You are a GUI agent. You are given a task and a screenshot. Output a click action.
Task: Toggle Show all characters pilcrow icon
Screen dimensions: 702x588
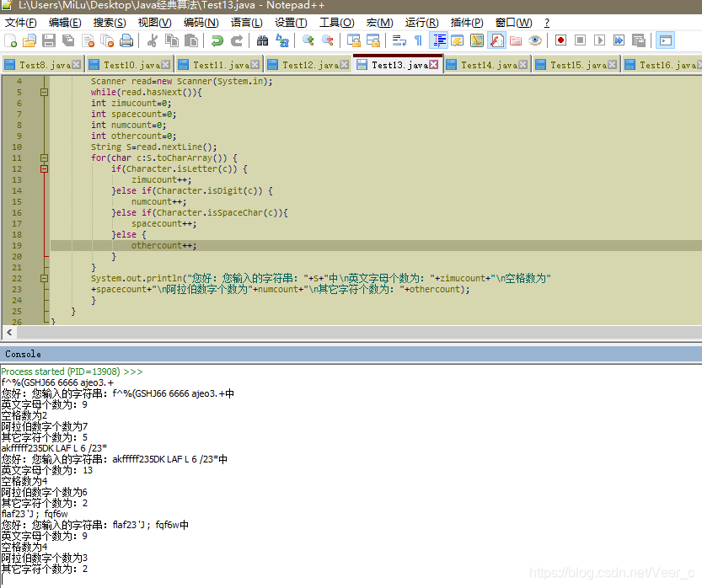pos(418,40)
